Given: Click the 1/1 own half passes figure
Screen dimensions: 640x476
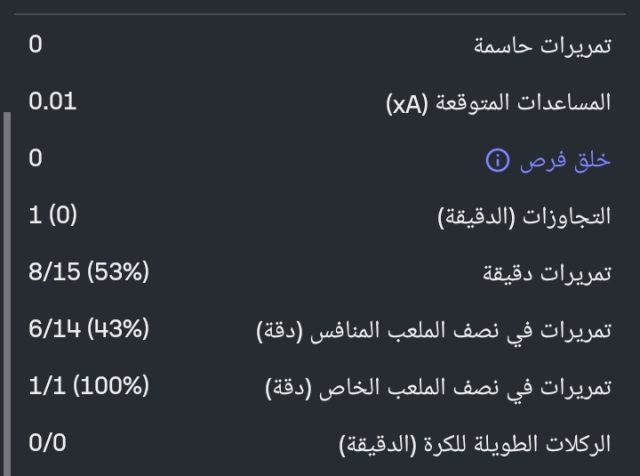Looking at the screenshot, I should [x=46, y=386].
